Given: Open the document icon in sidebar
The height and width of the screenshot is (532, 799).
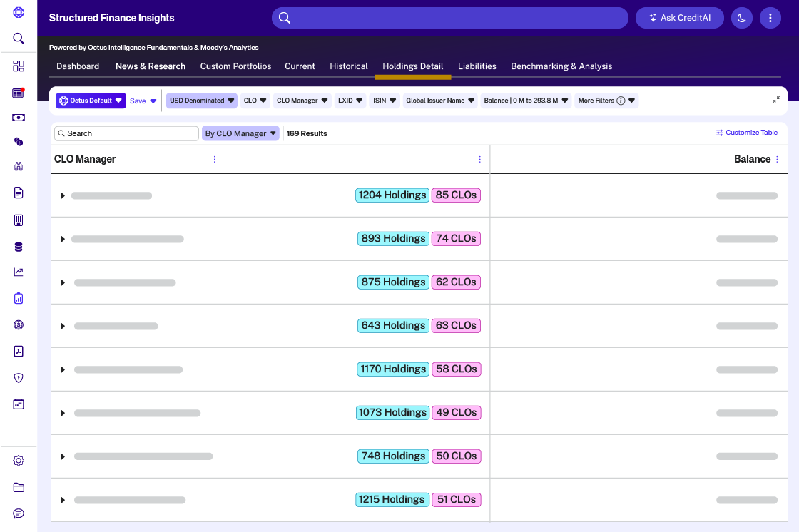Looking at the screenshot, I should [19, 193].
